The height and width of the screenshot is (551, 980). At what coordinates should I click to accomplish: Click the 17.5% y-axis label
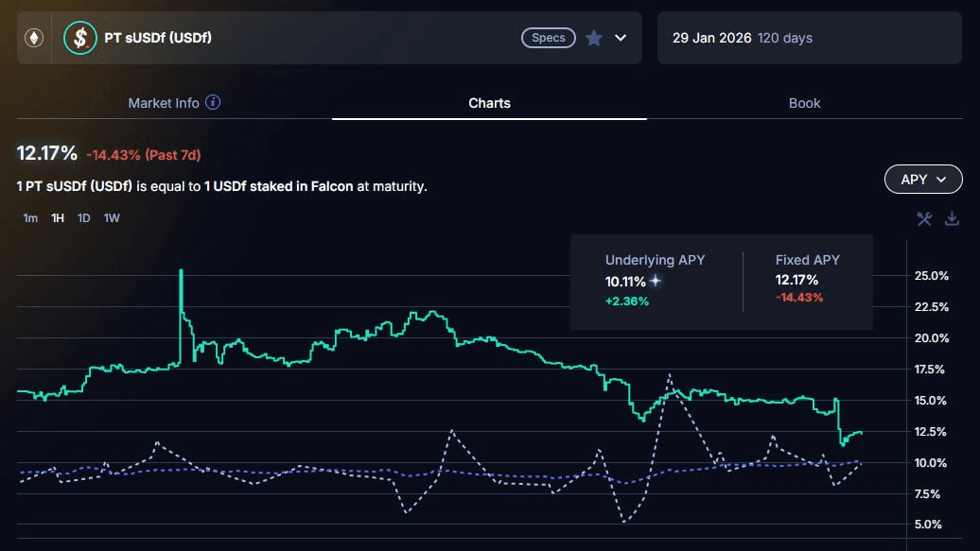tap(929, 370)
